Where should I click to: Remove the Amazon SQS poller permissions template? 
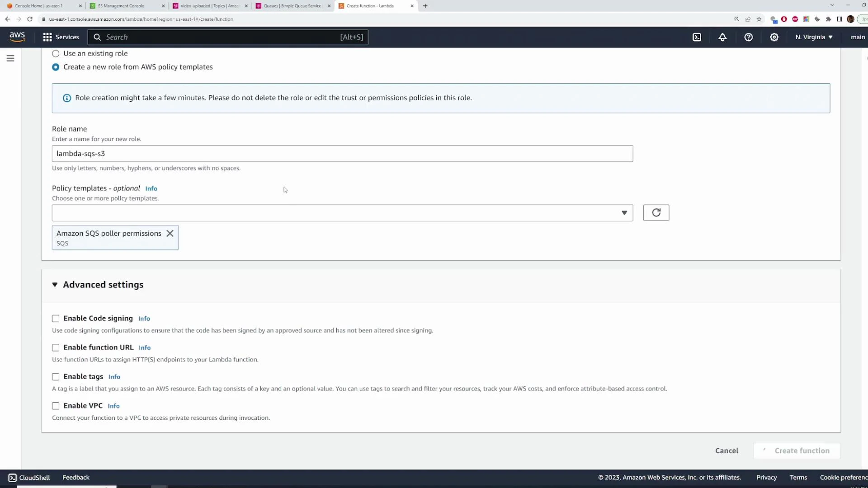coord(170,233)
